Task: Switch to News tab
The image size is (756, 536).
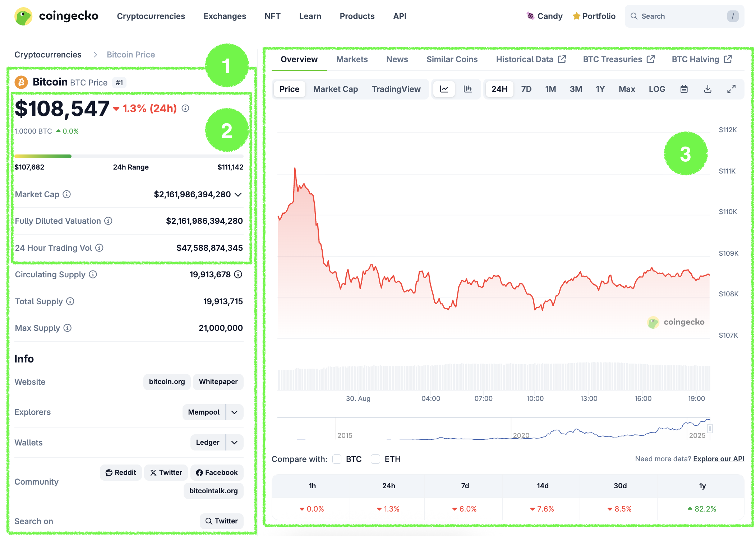Action: click(x=397, y=59)
